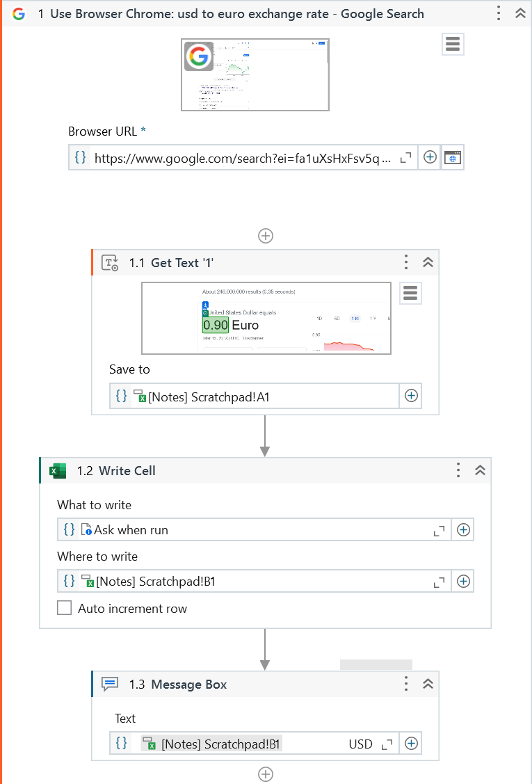Click plus button next to Where to write

tap(463, 581)
